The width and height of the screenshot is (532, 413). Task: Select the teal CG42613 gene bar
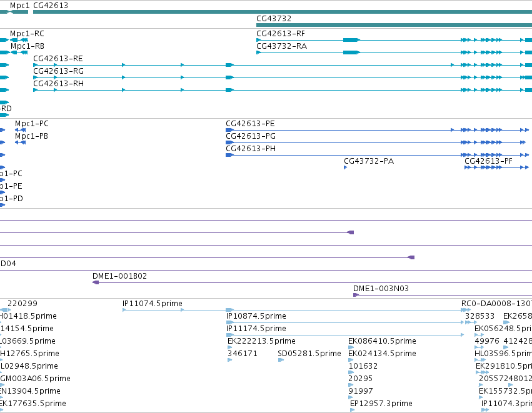tap(283, 12)
